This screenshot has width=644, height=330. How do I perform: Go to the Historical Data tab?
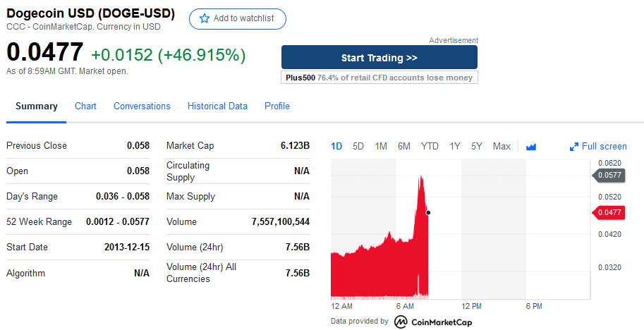pyautogui.click(x=217, y=106)
